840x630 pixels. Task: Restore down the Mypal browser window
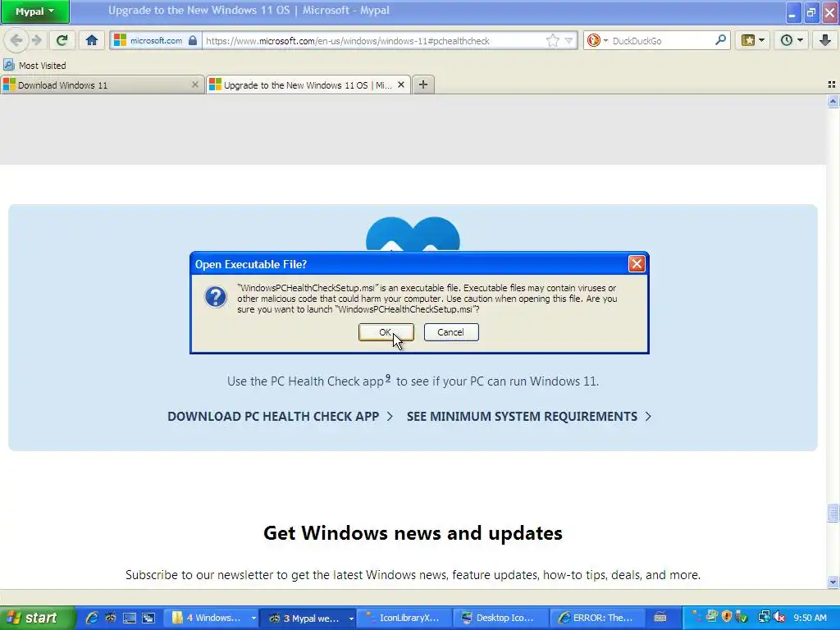click(811, 12)
